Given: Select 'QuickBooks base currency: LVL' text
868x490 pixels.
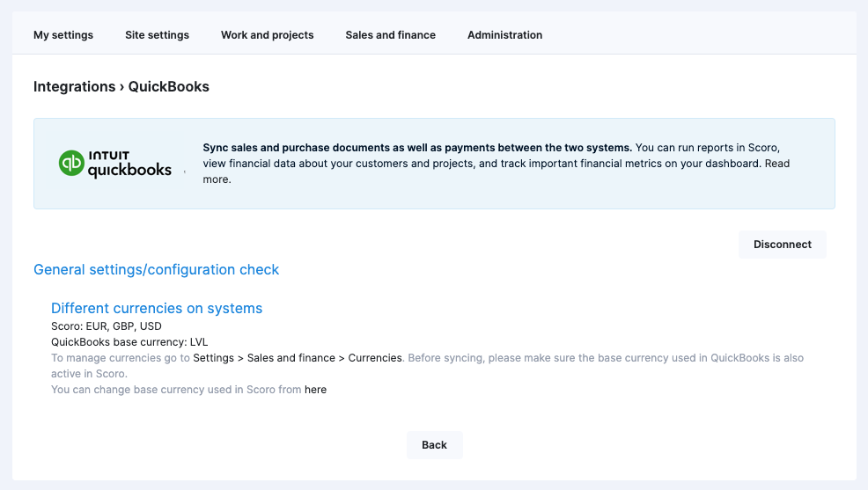Looking at the screenshot, I should coord(129,342).
